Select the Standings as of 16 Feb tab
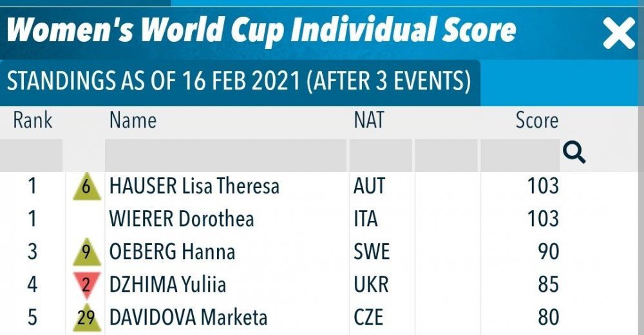 (240, 81)
